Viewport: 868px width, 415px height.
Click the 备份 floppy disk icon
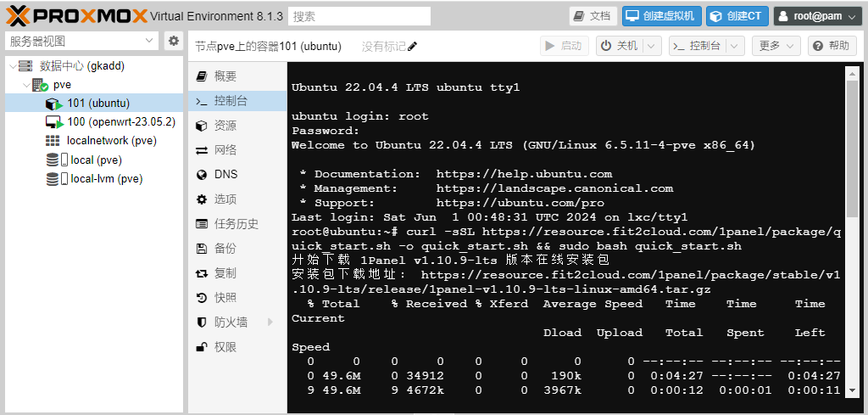(x=202, y=248)
